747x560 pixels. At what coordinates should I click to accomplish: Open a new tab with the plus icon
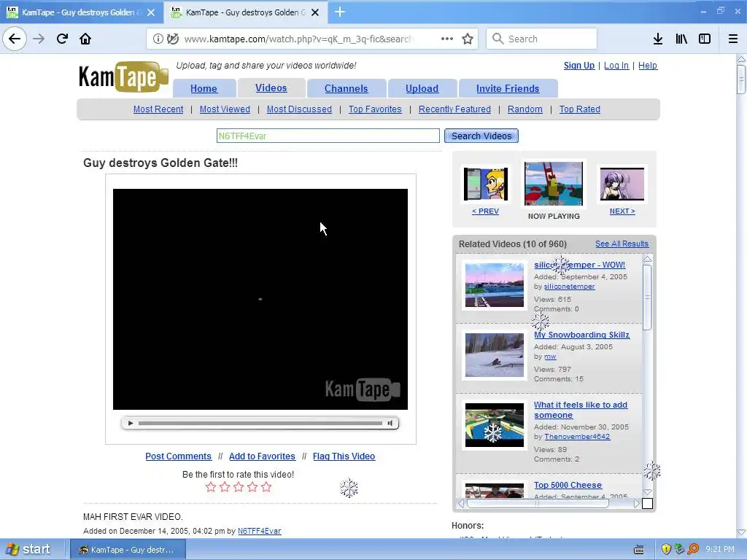pyautogui.click(x=340, y=12)
